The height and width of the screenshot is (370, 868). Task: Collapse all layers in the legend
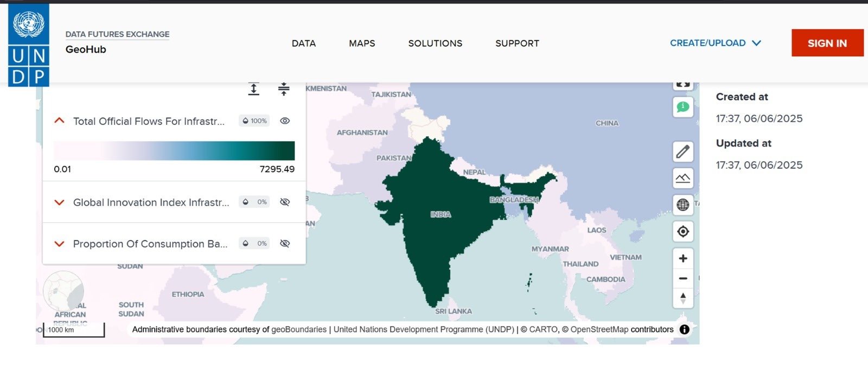coord(283,89)
